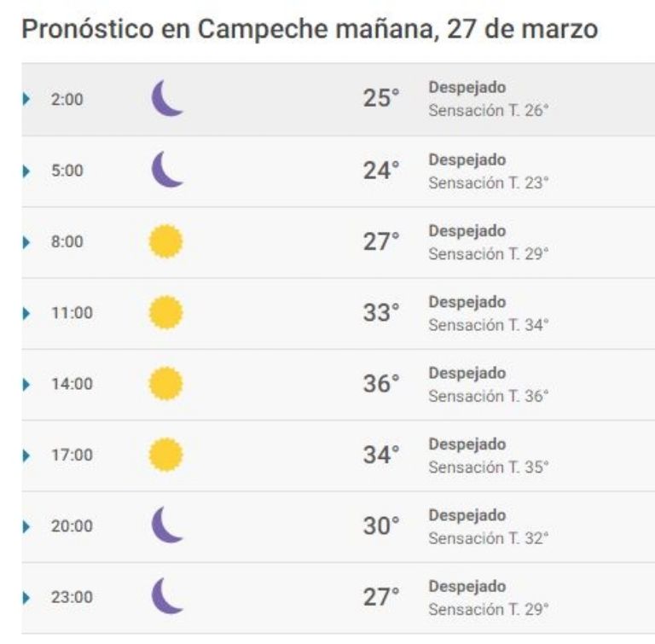Click the moon icon for 23:00
This screenshot has width=655, height=644.
click(167, 596)
